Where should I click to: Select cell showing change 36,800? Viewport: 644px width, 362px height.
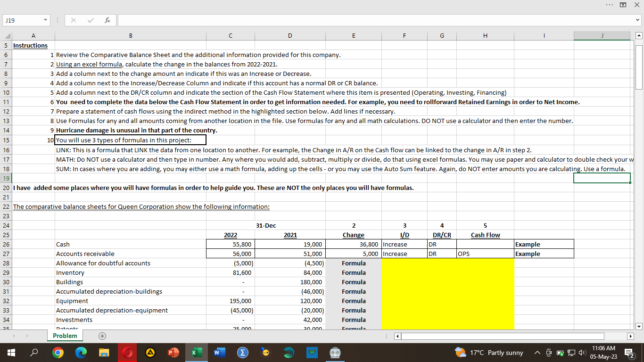click(x=353, y=244)
